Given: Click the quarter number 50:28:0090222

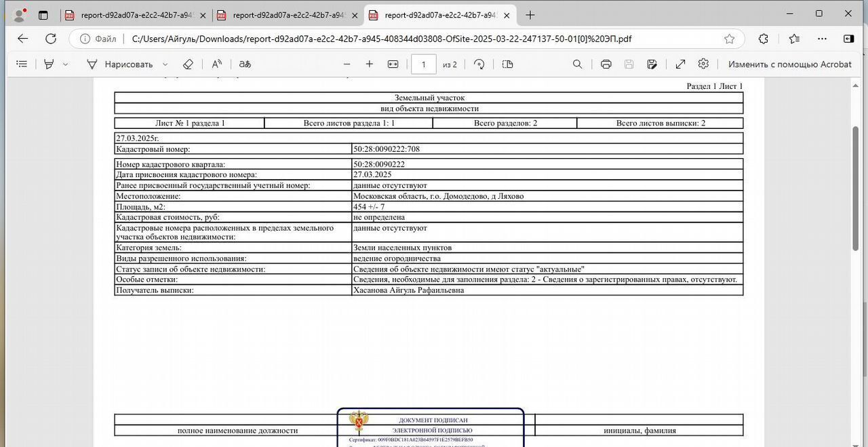Looking at the screenshot, I should (x=379, y=164).
